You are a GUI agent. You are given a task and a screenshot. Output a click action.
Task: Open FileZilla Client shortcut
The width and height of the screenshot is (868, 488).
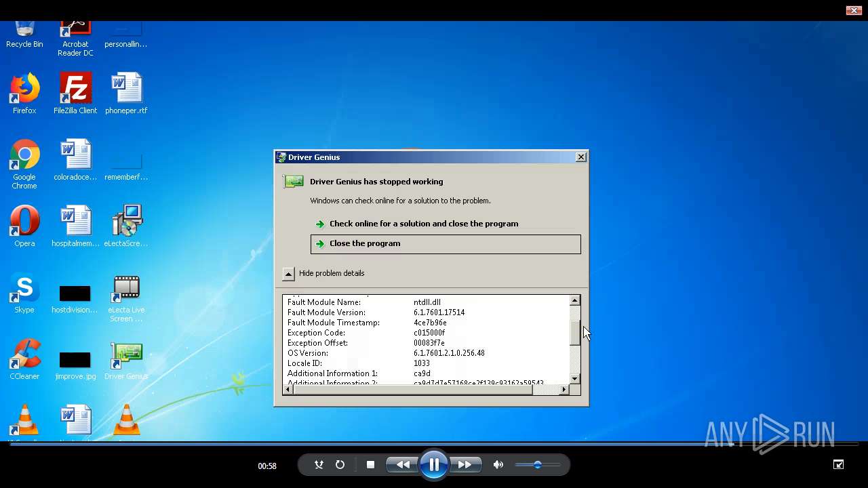pyautogui.click(x=75, y=94)
